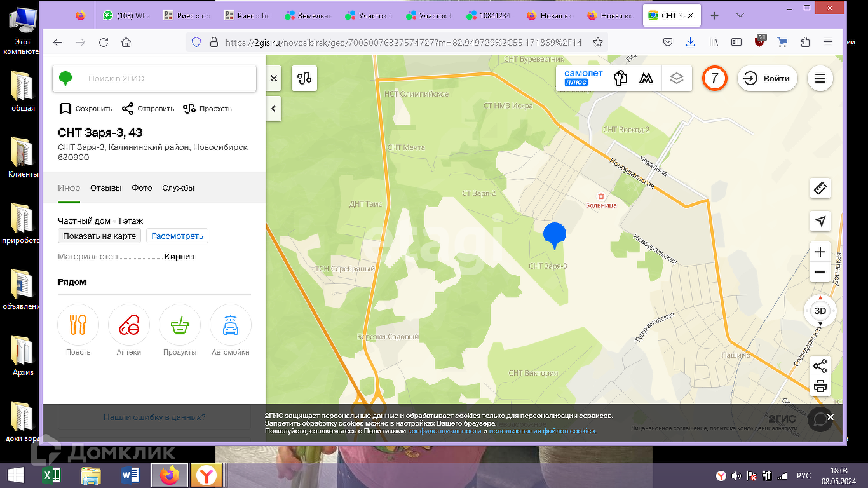Save the place with Сохранить

(86, 109)
